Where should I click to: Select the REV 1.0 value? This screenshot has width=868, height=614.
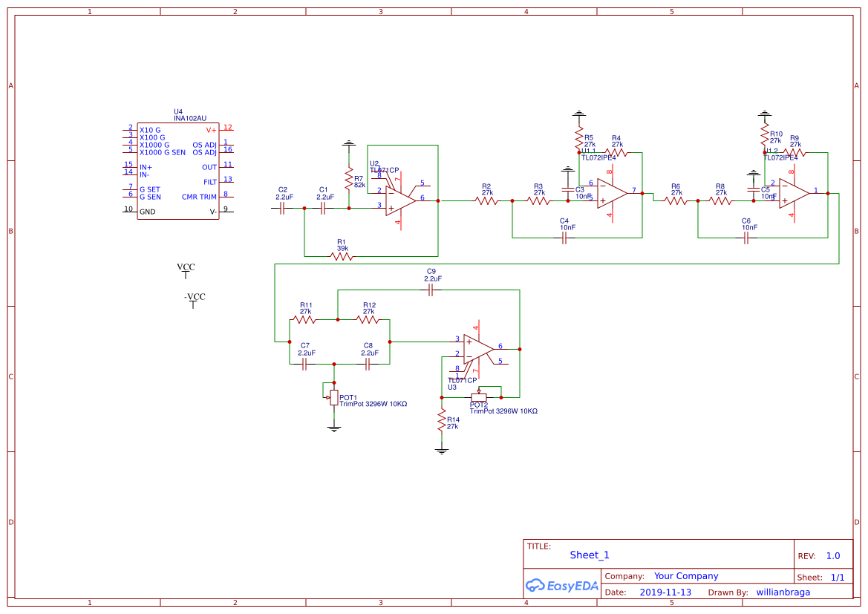click(832, 556)
